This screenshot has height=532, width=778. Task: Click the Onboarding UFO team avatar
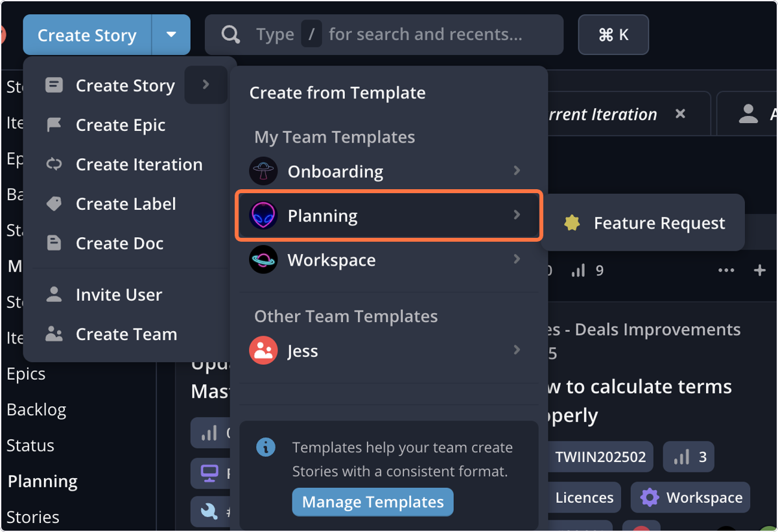(263, 171)
